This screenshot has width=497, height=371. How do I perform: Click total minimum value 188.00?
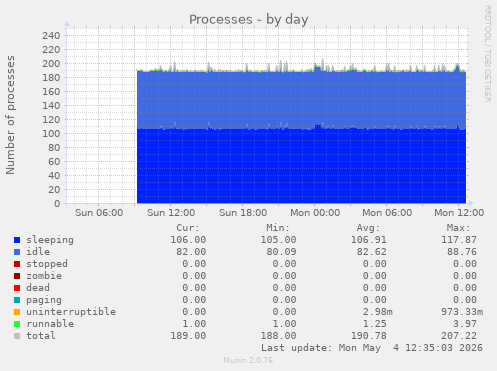tap(278, 336)
